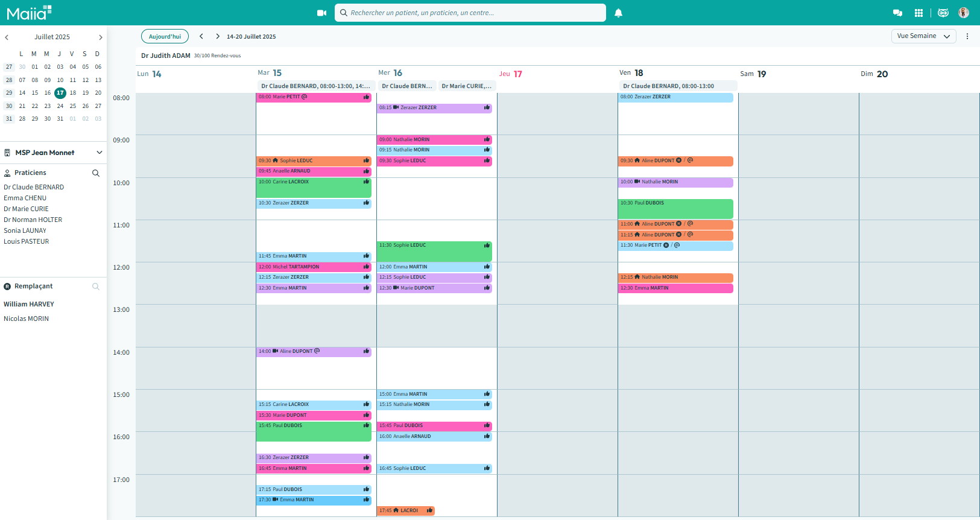Open the green 10:30 Paul DUBOIS appointment on Friday

675,209
